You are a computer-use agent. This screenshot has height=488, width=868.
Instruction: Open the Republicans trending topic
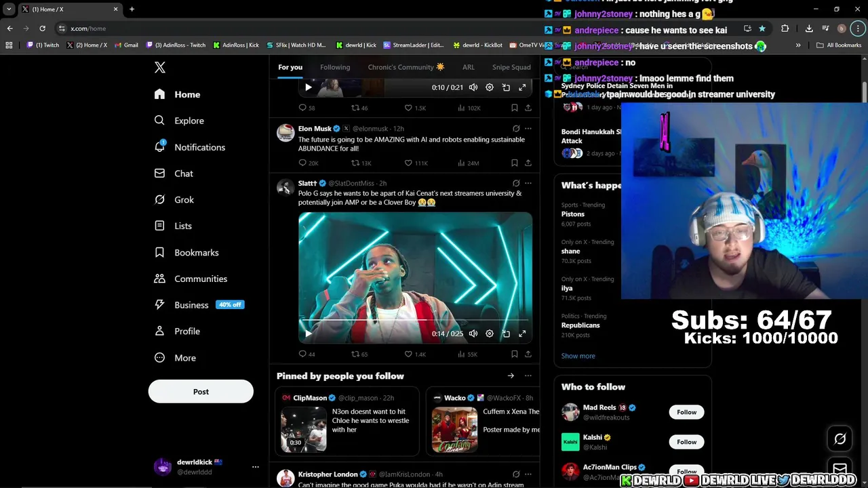[580, 325]
